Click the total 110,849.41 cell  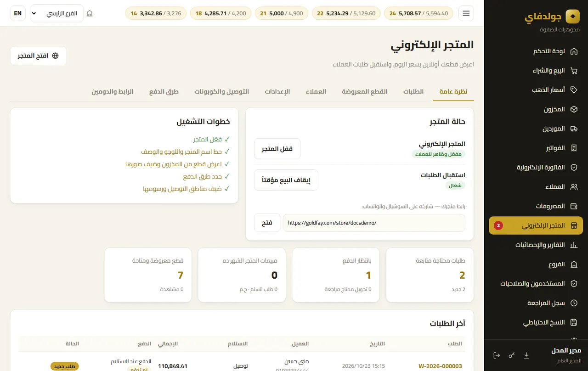point(173,366)
